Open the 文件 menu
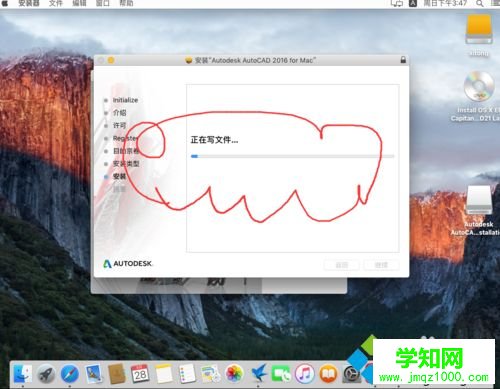This screenshot has width=500, height=389. (x=56, y=3)
